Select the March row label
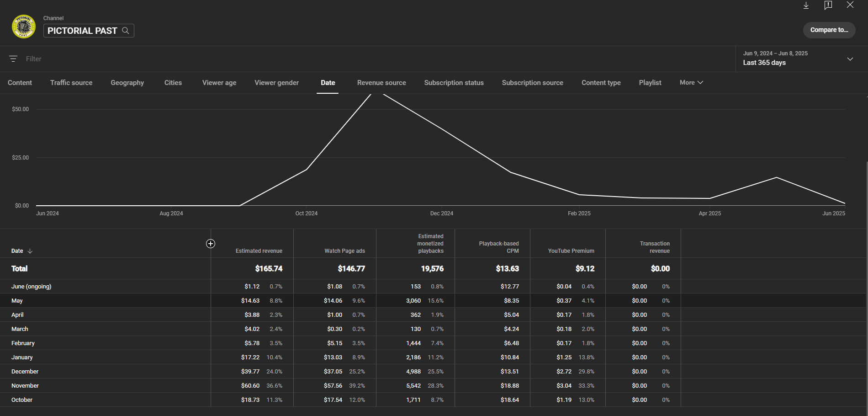 pos(20,329)
